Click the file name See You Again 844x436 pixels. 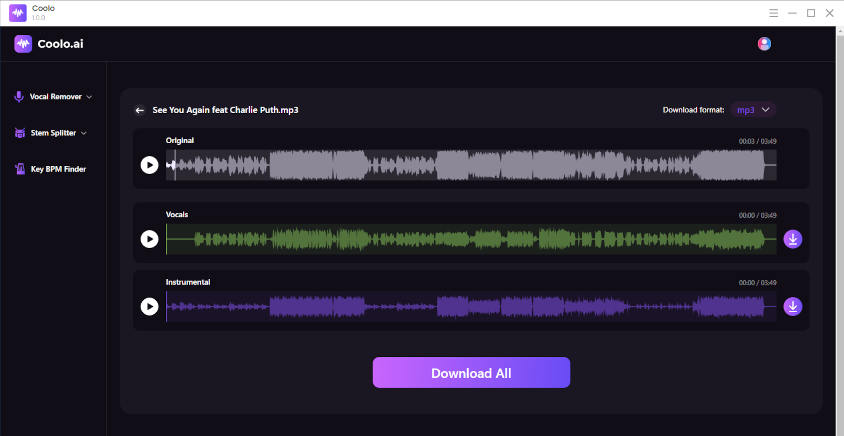pos(225,110)
